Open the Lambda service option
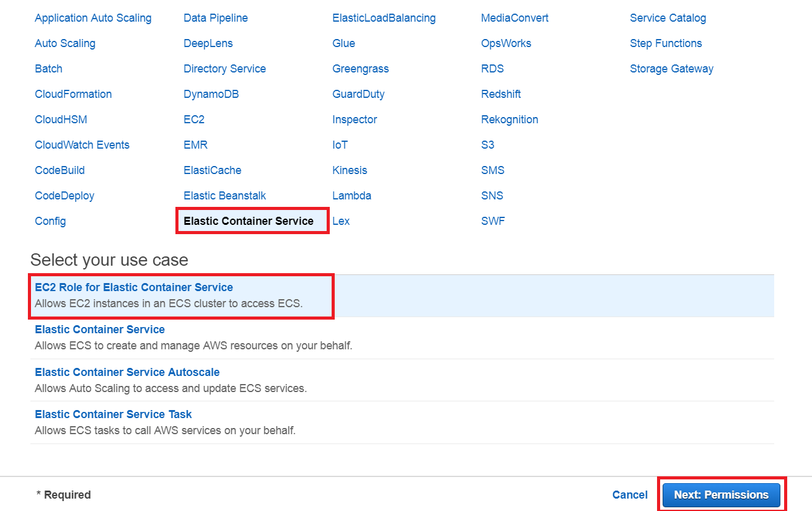812x511 pixels. pyautogui.click(x=351, y=195)
